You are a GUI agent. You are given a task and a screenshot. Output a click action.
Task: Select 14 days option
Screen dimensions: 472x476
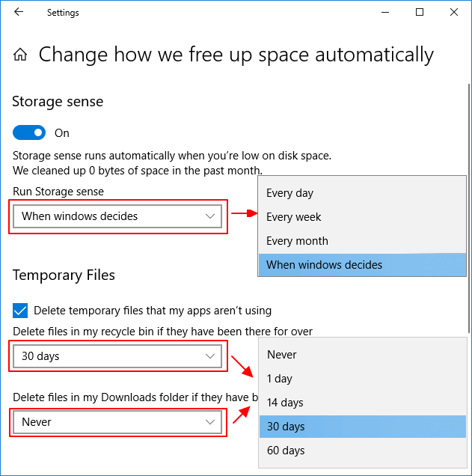(x=285, y=403)
